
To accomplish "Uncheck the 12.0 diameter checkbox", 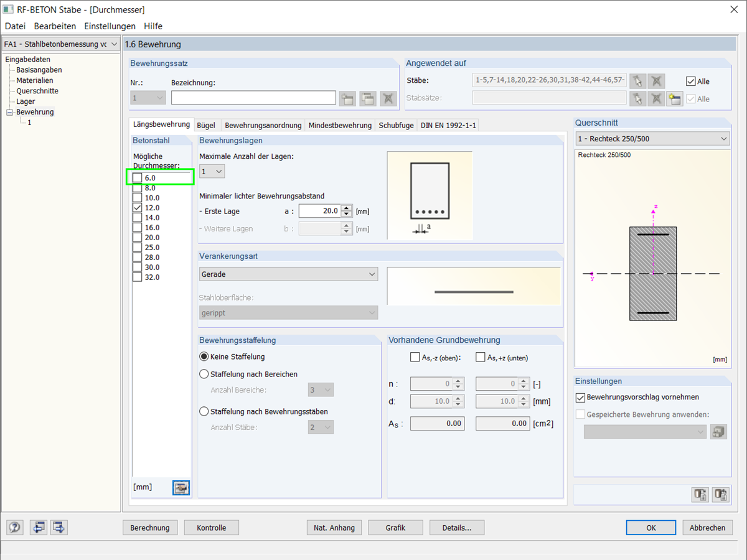I will [138, 208].
